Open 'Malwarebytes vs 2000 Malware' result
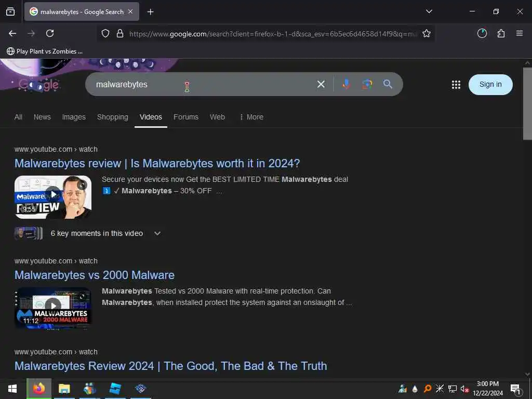532x399 pixels. (95, 275)
